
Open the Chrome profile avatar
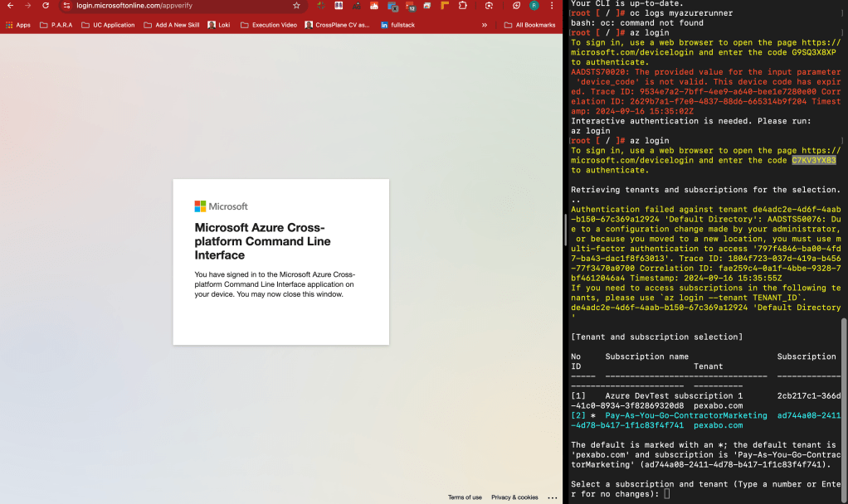(534, 6)
